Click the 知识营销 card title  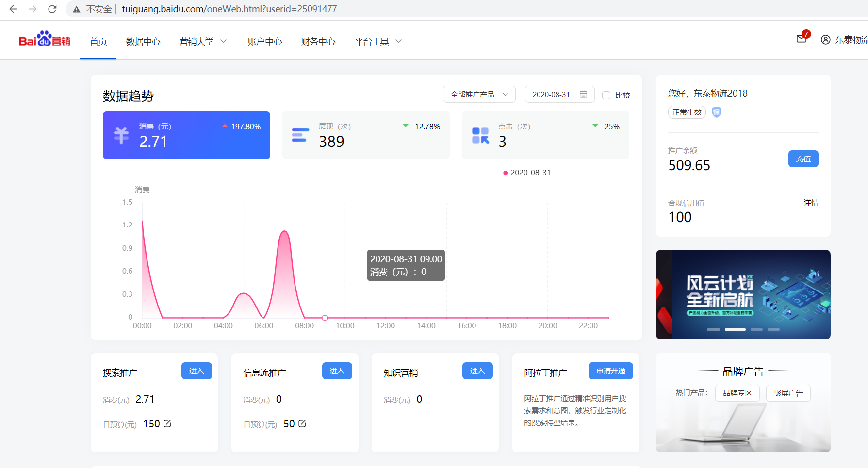coord(401,372)
